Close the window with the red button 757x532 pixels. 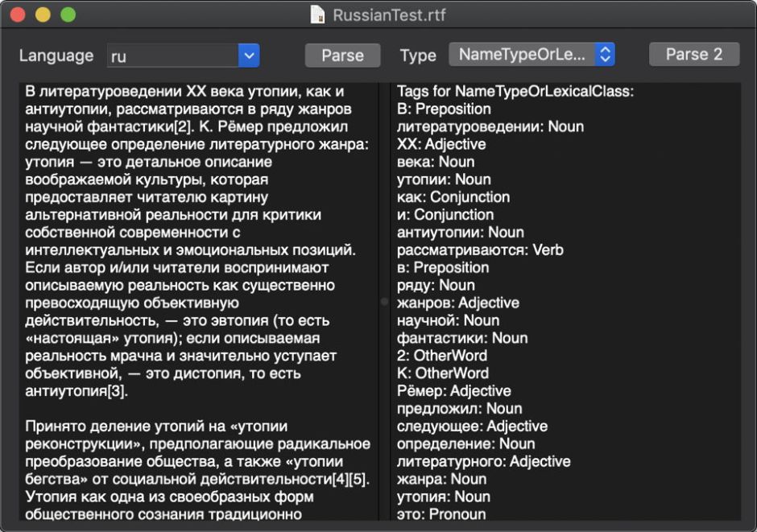click(18, 14)
